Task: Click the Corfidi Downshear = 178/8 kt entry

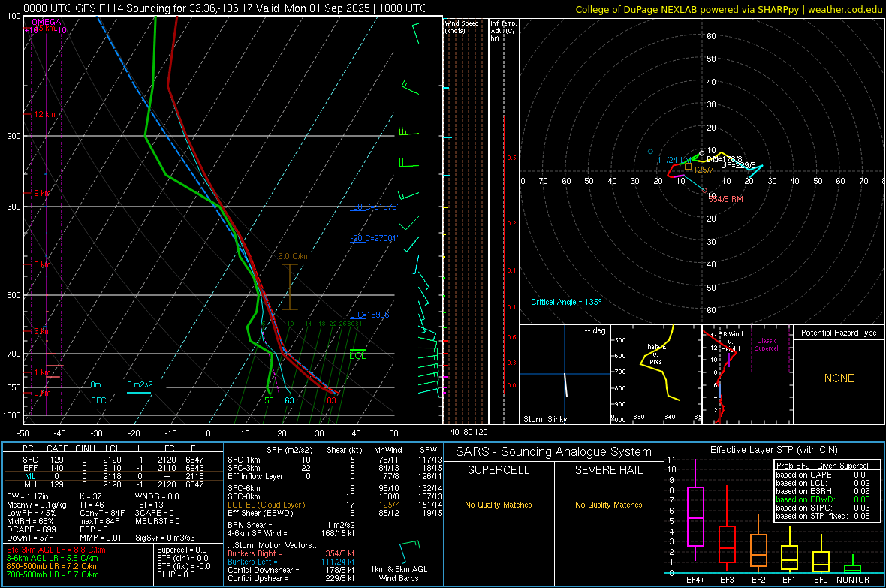Action: [x=291, y=570]
